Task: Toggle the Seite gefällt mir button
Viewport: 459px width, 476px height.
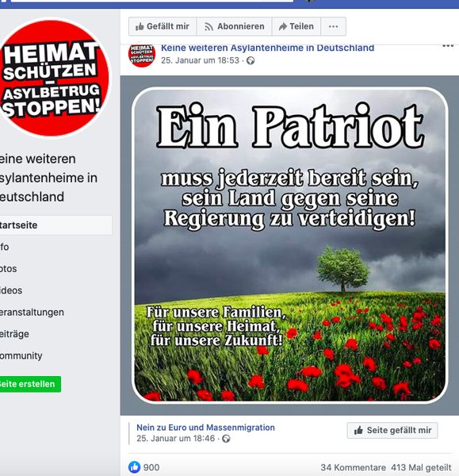Action: [x=392, y=430]
